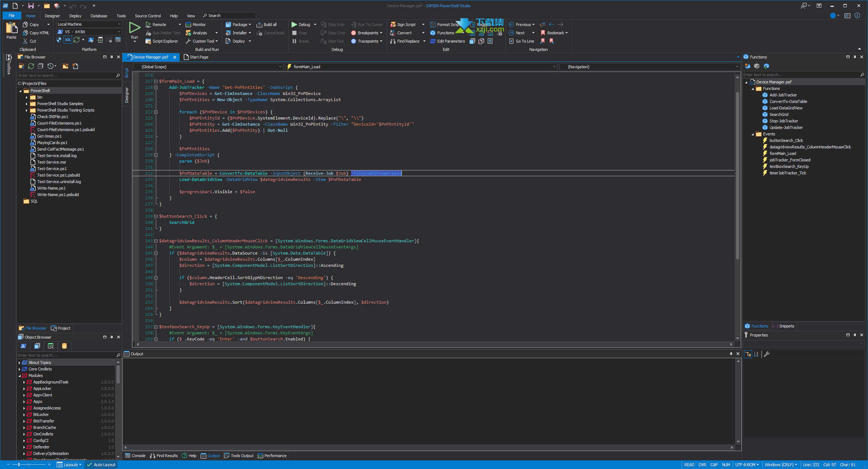Collapse the Modules node in Object Browser
Image resolution: width=868 pixels, height=469 pixels.
pos(19,375)
